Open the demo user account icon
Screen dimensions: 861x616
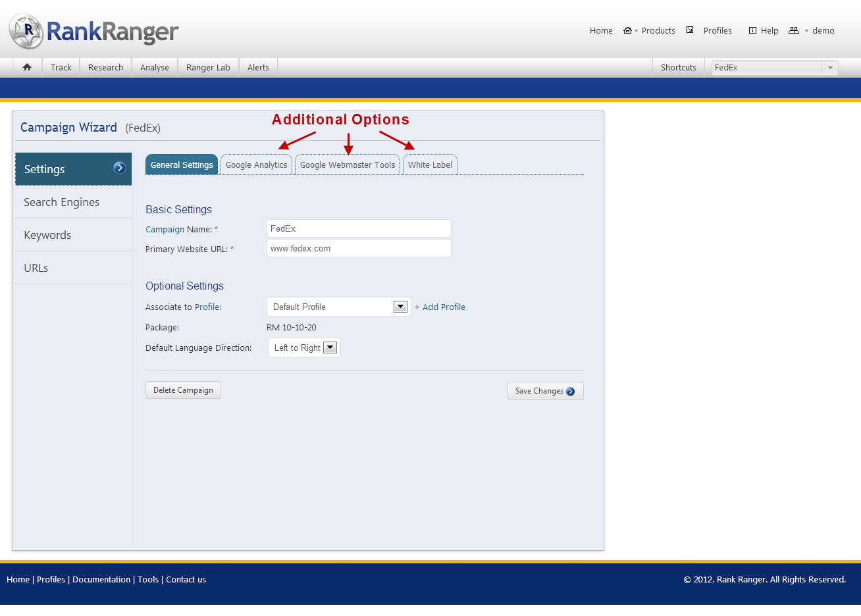tap(794, 30)
